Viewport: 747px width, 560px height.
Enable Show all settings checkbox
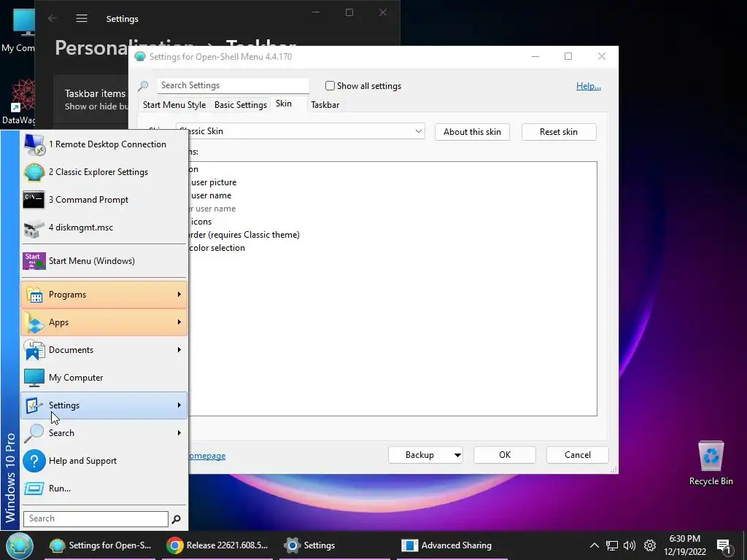pos(330,86)
